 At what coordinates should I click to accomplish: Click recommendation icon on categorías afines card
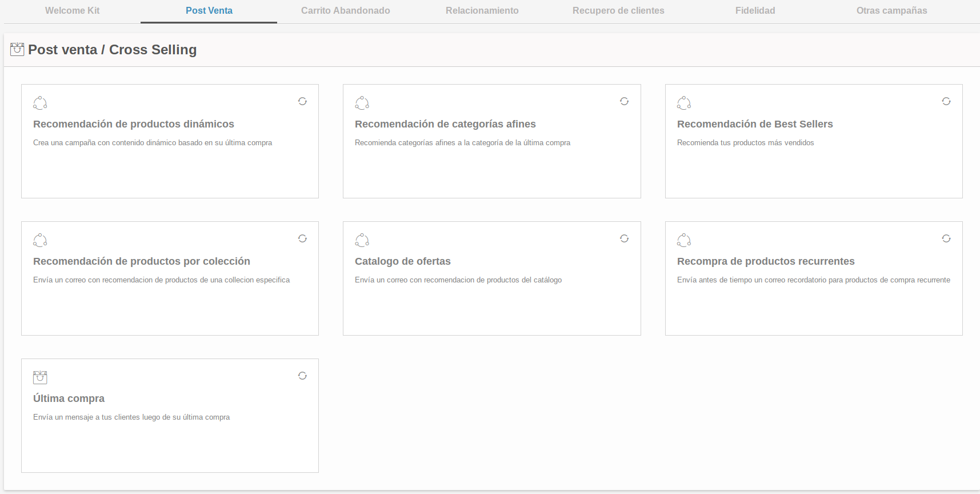coord(362,103)
